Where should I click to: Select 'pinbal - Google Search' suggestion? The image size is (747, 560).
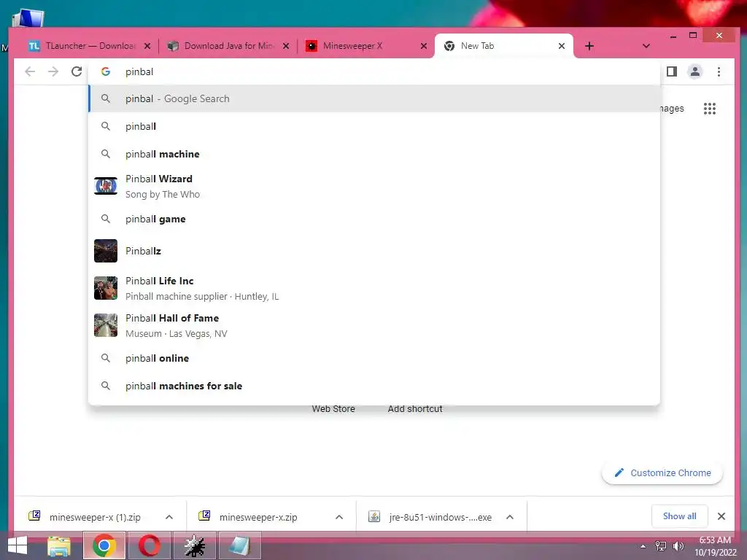pos(374,98)
